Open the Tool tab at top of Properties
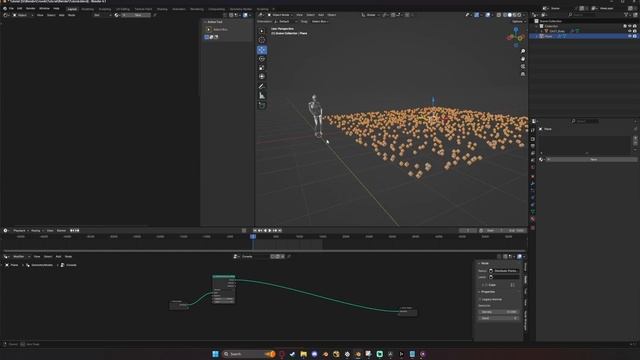This screenshot has height=360, width=640. point(533,131)
